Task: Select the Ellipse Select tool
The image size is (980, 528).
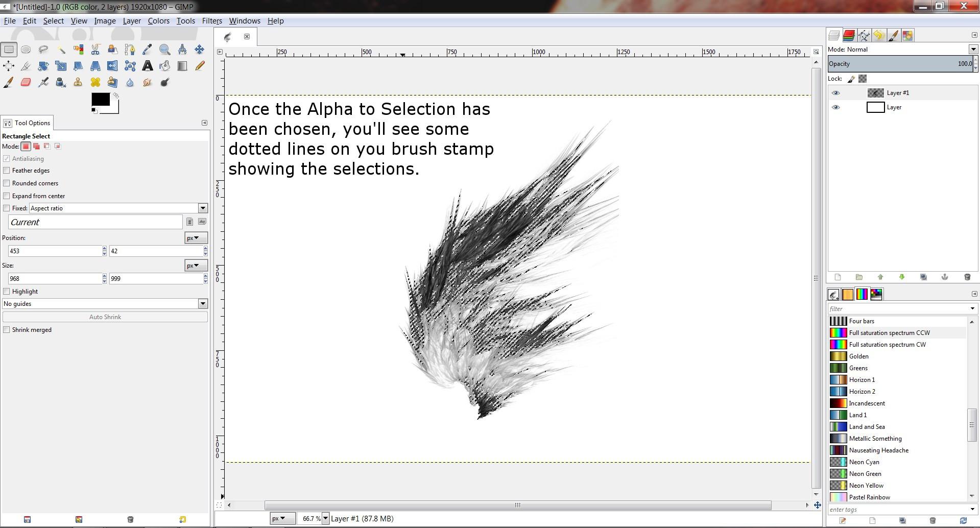Action: point(26,50)
